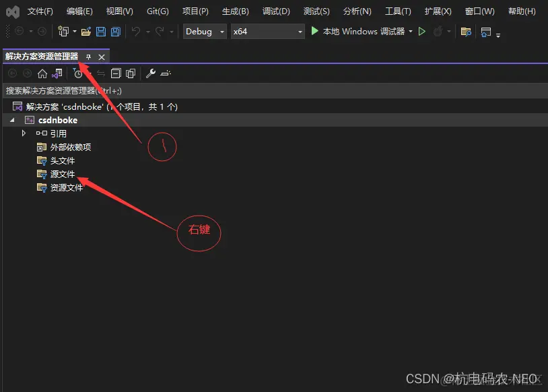Image resolution: width=548 pixels, height=392 pixels.
Task: Save the current file icon
Action: pos(101,32)
